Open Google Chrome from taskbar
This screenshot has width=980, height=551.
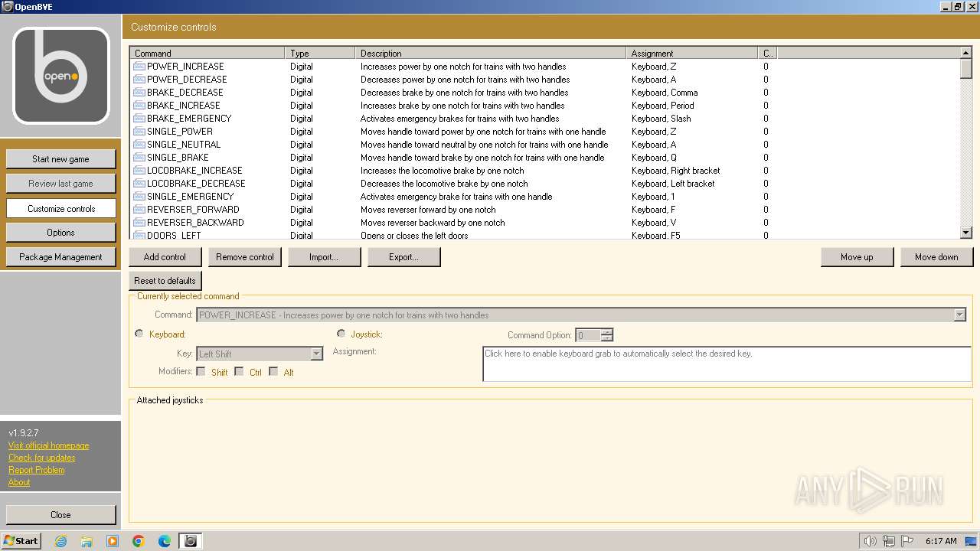point(139,541)
